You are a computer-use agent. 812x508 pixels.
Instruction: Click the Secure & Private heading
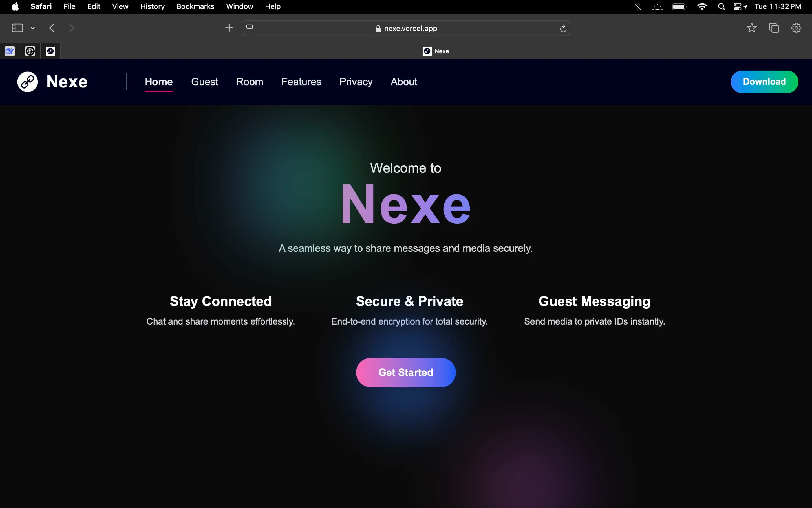[409, 301]
